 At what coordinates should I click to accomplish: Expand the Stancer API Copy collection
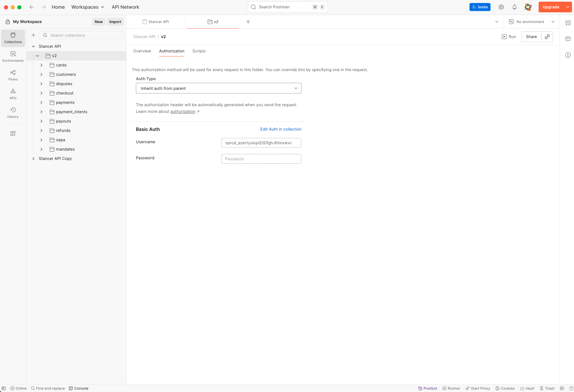coord(33,159)
